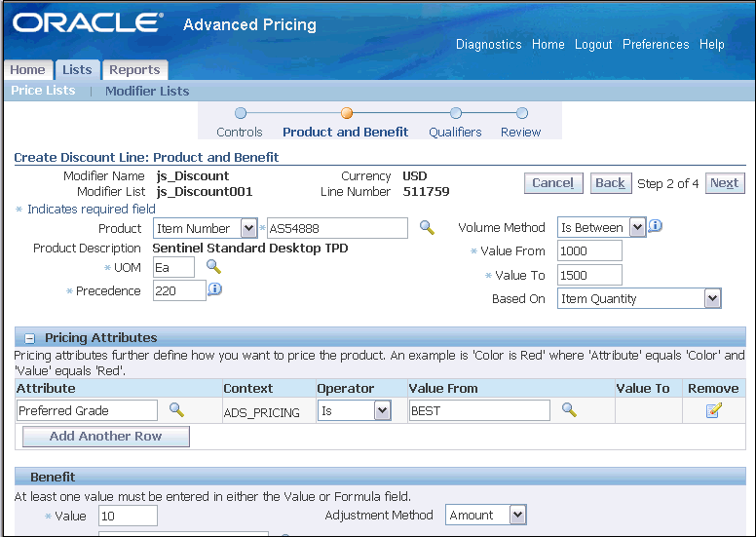Click the Cancel button
This screenshot has width=756, height=537.
[553, 183]
